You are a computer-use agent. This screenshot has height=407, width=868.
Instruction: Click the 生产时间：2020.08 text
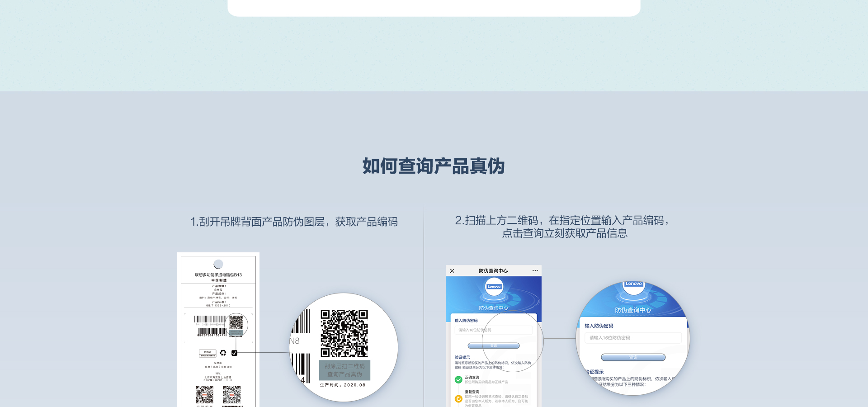click(x=343, y=385)
